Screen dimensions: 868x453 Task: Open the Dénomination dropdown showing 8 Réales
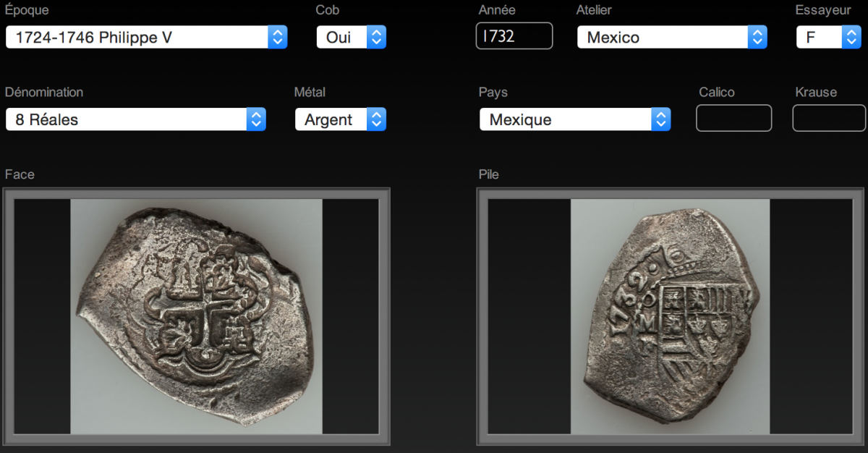(x=136, y=119)
